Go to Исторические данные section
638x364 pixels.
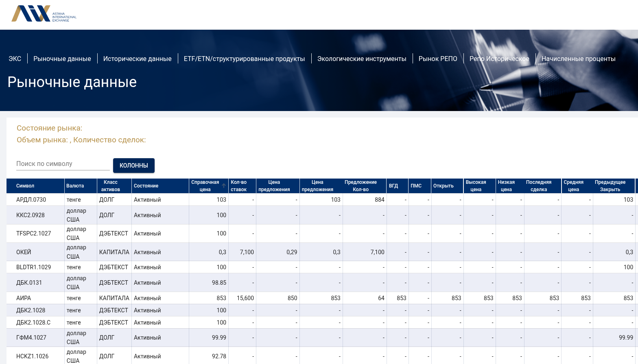[138, 59]
